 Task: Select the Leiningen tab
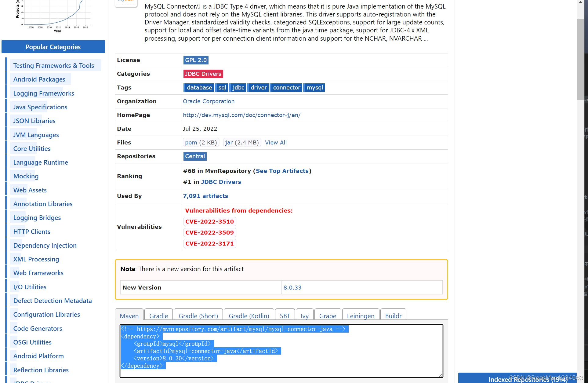(360, 316)
